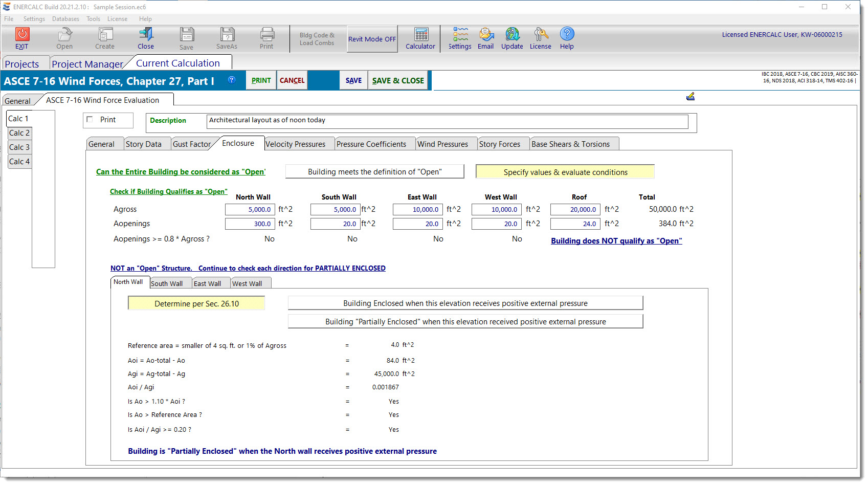The image size is (868, 485).
Task: Click the pencil edit icon at right
Action: (690, 96)
